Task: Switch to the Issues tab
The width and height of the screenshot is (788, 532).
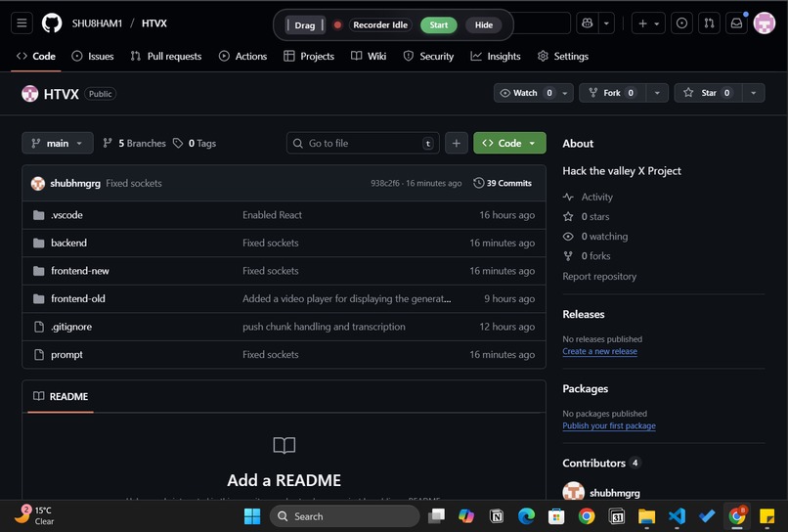Action: pos(92,57)
